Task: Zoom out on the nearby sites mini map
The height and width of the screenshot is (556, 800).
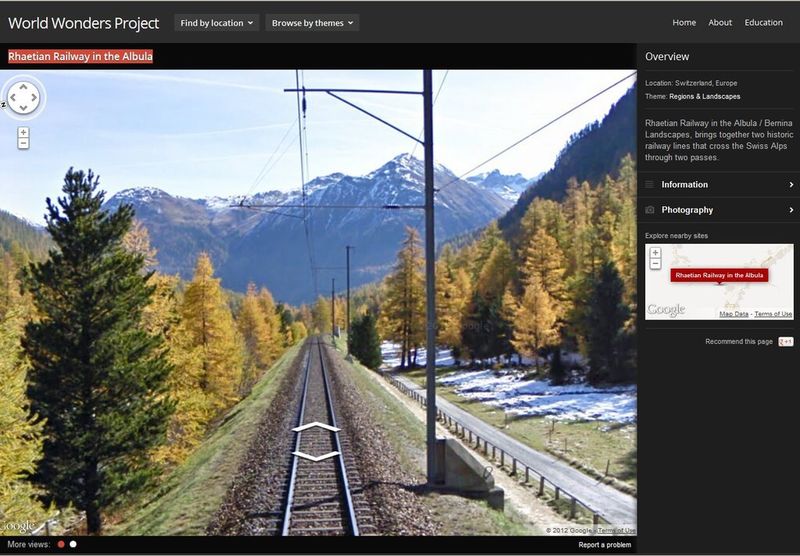Action: click(655, 264)
